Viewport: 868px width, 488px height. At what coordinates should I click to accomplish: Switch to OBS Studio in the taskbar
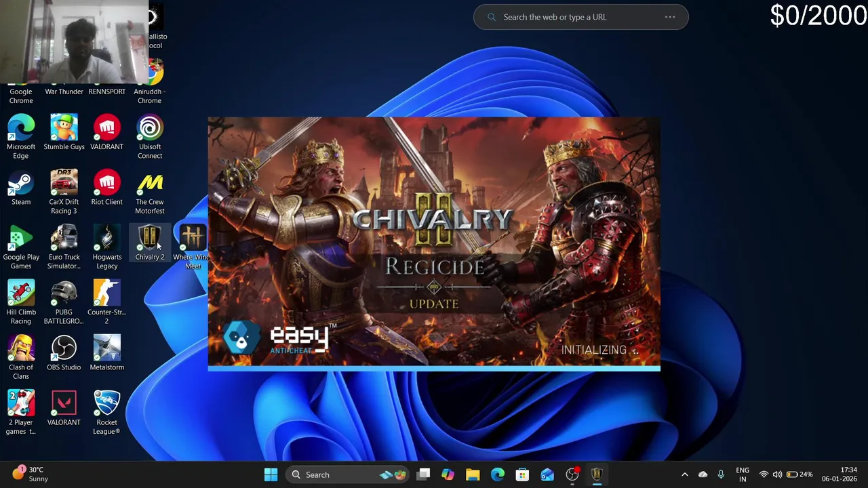tap(572, 474)
